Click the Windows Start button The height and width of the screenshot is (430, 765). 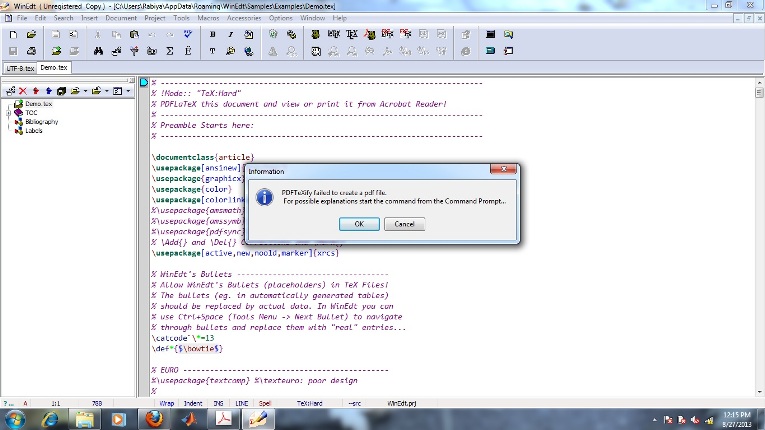(15, 419)
